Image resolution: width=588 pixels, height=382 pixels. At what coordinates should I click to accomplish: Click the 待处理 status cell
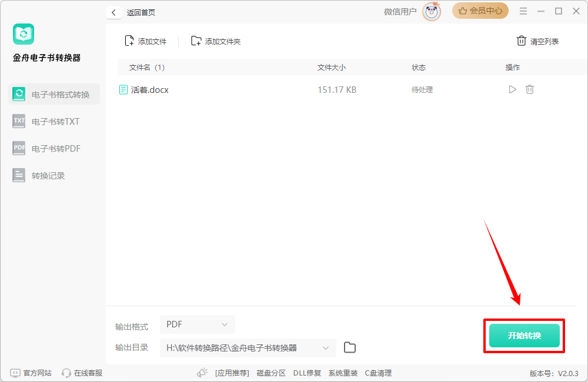[x=422, y=90]
